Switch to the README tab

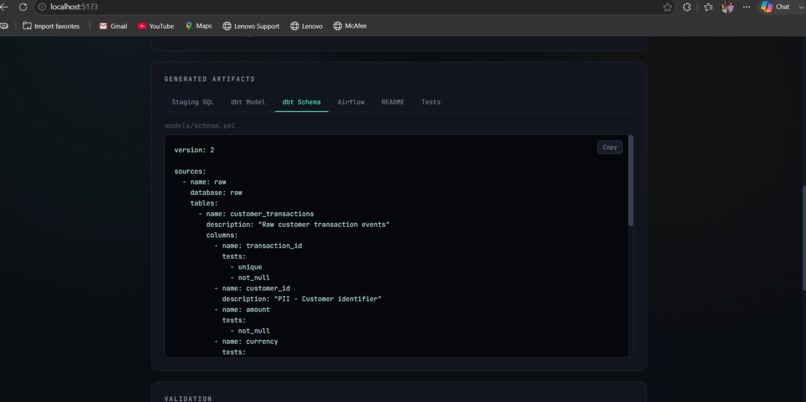[x=393, y=102]
